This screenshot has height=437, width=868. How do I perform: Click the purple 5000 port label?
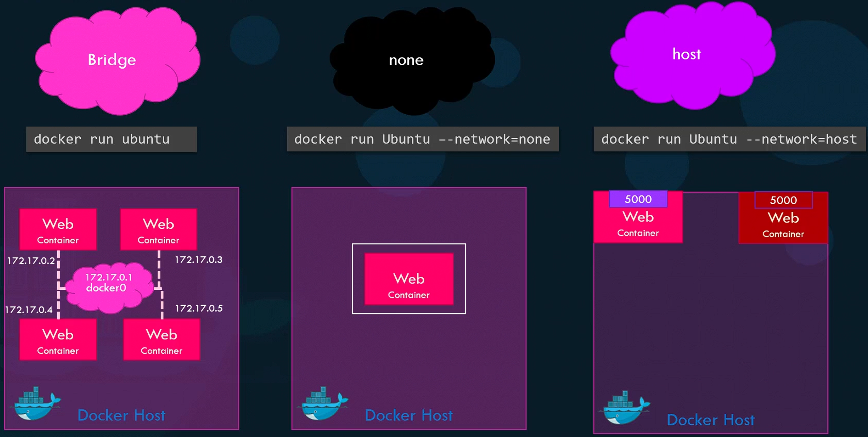pos(638,199)
